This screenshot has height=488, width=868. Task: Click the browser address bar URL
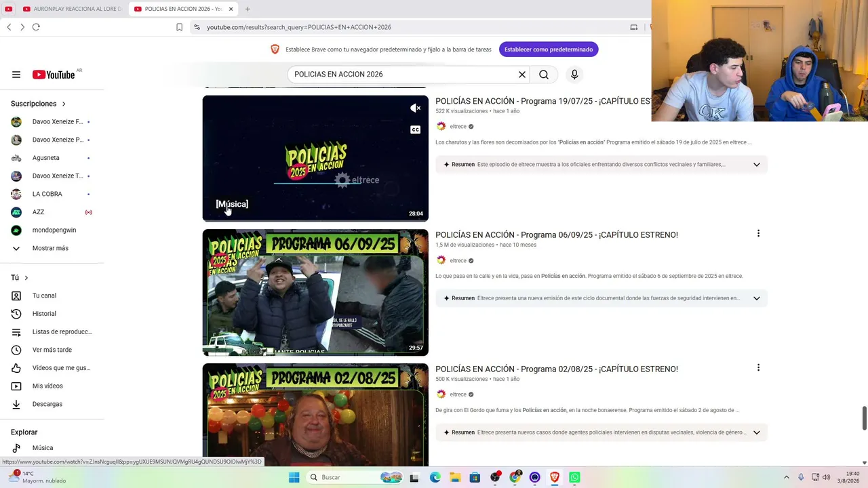(299, 27)
